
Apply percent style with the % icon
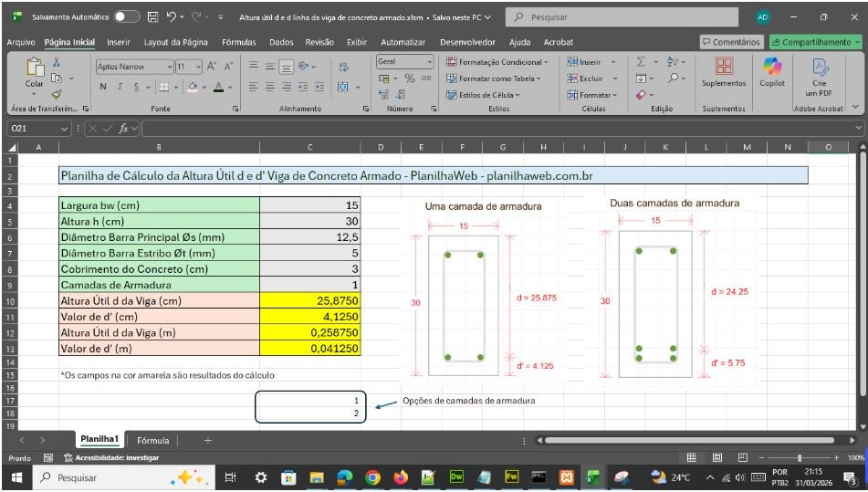410,79
